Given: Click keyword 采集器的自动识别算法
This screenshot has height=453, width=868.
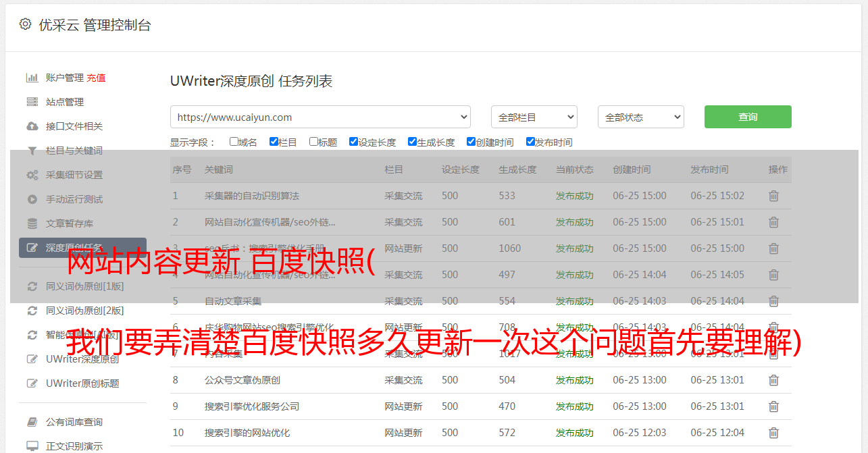Looking at the screenshot, I should (252, 196).
